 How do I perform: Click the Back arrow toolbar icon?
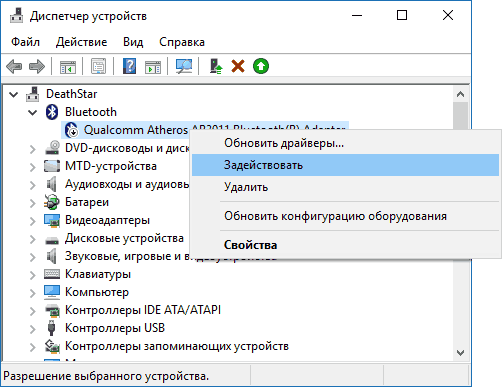pyautogui.click(x=14, y=66)
